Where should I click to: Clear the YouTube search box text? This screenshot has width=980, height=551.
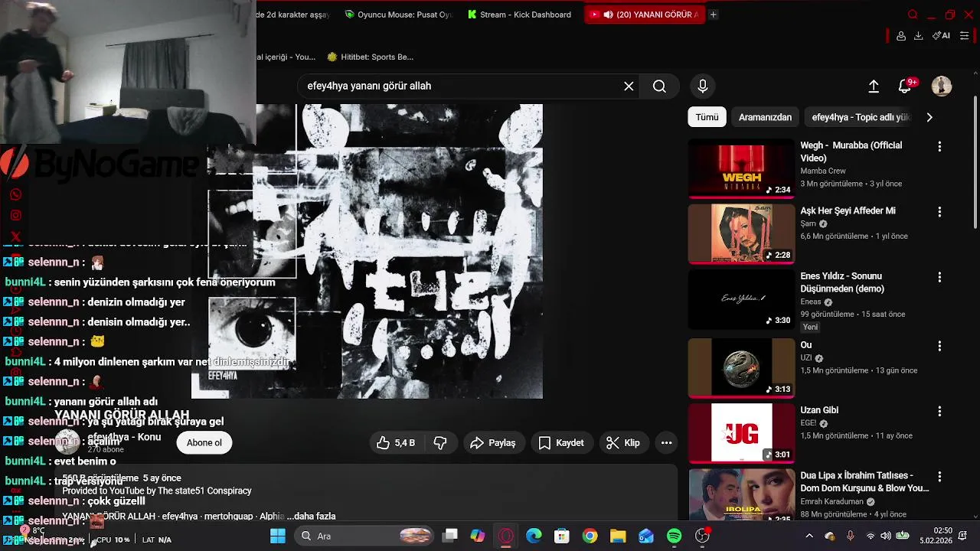[629, 86]
